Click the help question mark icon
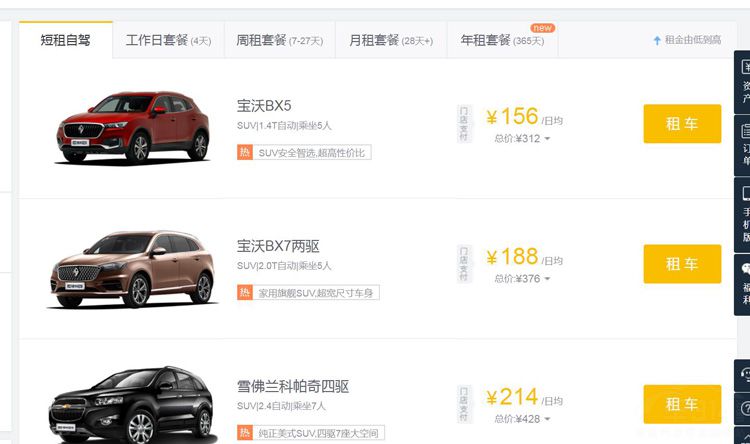 tap(745, 408)
